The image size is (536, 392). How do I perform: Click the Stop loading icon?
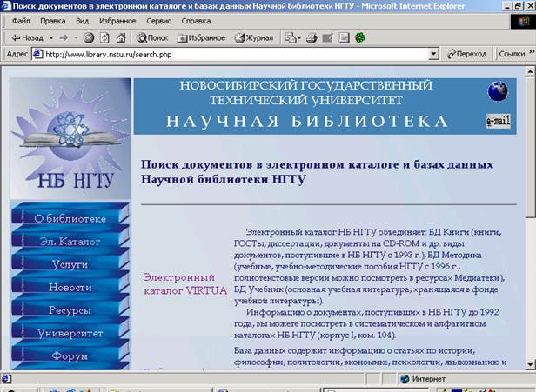coord(89,38)
